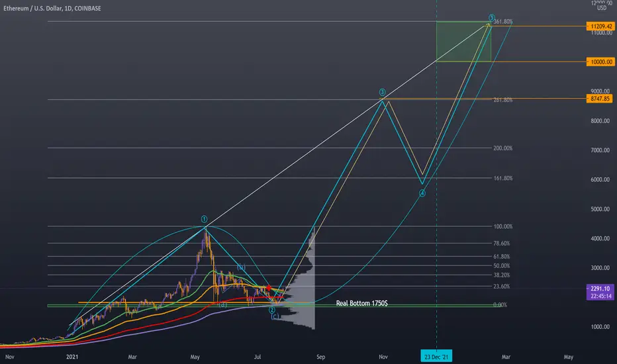617x364 pixels.
Task: Select the circled wave 4 marker
Action: coord(422,193)
